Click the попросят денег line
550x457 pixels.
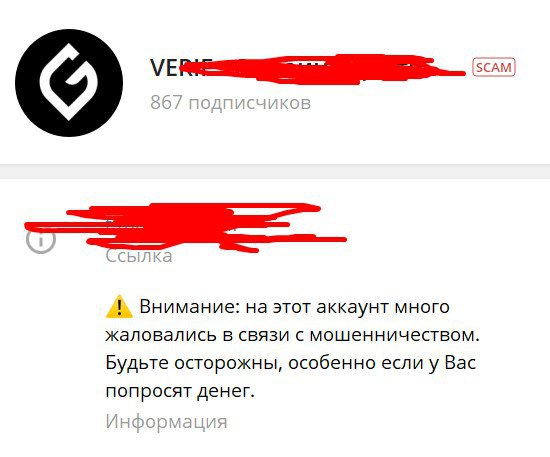[180, 391]
